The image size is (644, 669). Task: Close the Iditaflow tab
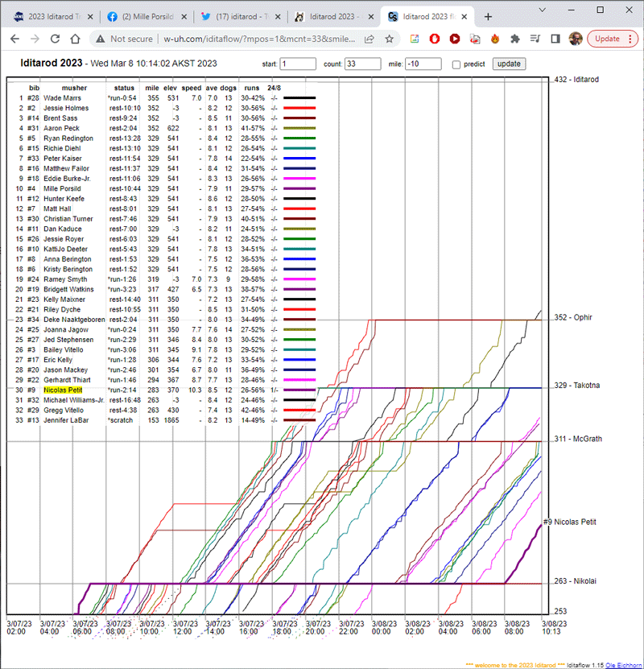tap(464, 17)
